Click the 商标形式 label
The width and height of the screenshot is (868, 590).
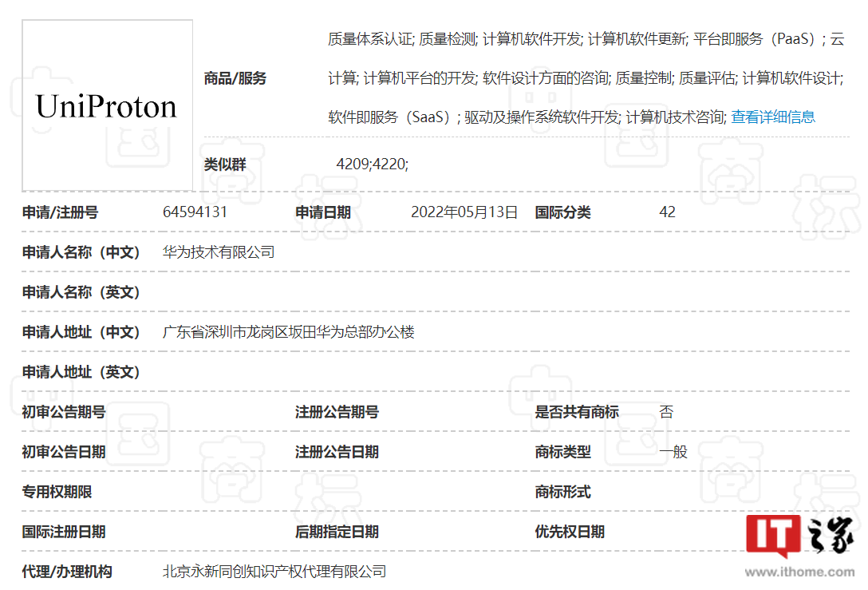[562, 491]
